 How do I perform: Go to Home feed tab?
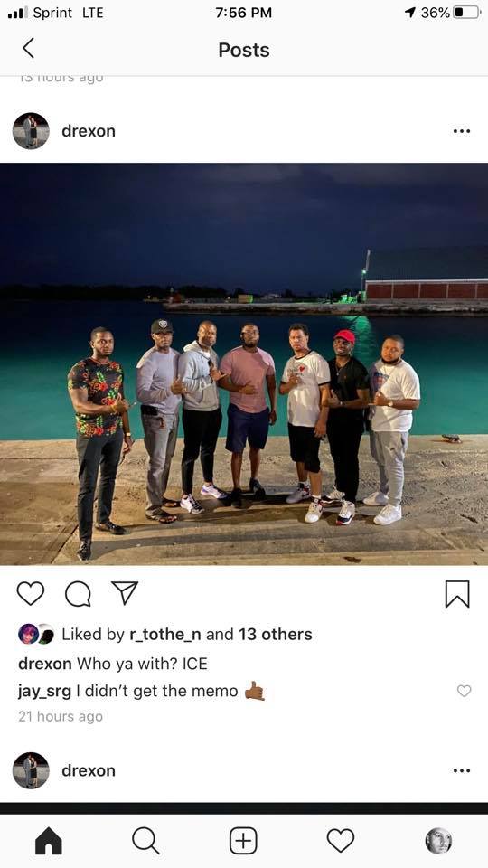click(49, 842)
